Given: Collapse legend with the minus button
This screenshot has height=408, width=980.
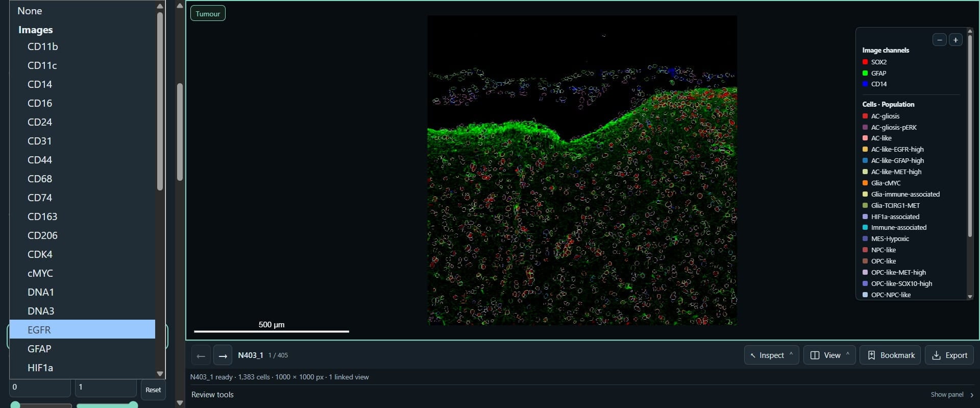Looking at the screenshot, I should point(939,40).
